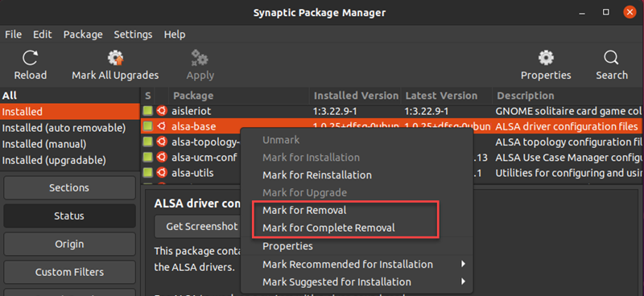Click the Ubuntu logo icon next to alsa-base
The image size is (644, 296).
[x=162, y=126]
